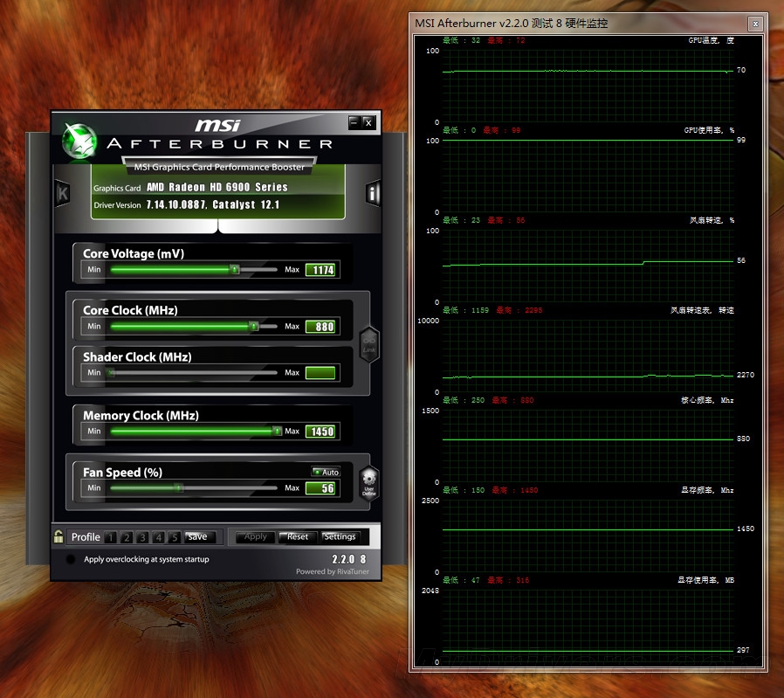Image resolution: width=784 pixels, height=698 pixels.
Task: Click the fan speed percent graph showing 56
Action: pos(588,266)
